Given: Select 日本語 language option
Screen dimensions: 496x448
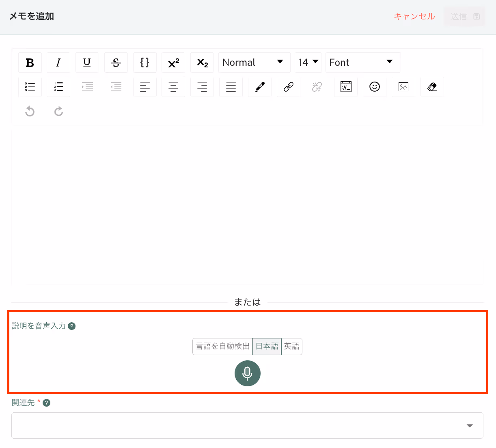Looking at the screenshot, I should tap(267, 347).
